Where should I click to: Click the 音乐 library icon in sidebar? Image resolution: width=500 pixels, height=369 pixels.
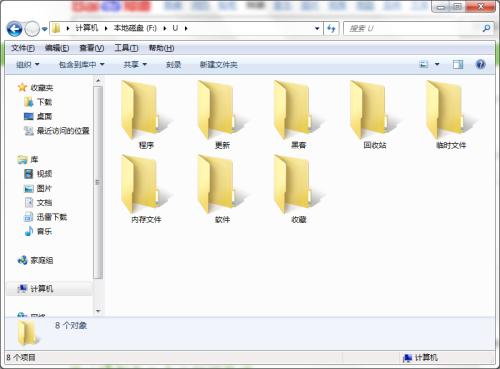pyautogui.click(x=29, y=231)
